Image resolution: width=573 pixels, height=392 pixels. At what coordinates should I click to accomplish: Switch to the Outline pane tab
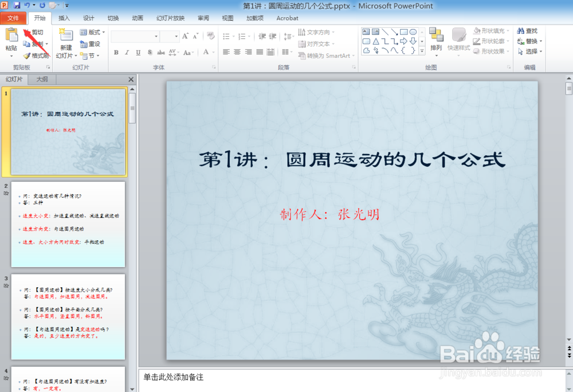point(42,79)
